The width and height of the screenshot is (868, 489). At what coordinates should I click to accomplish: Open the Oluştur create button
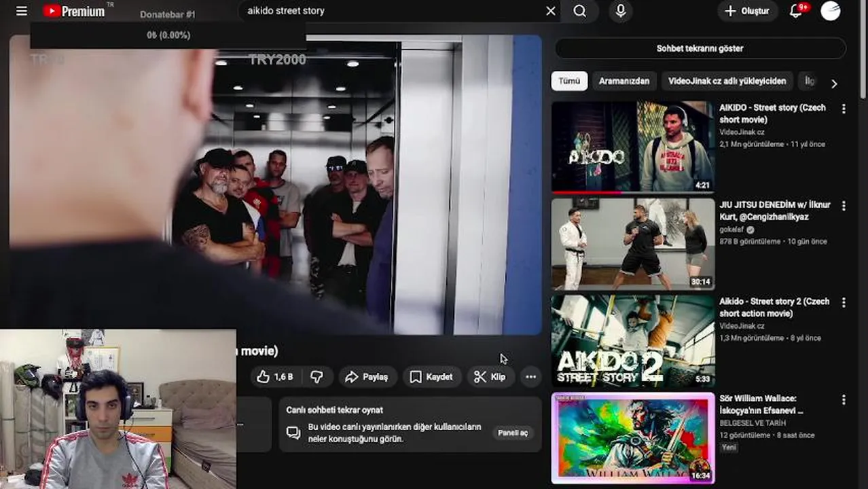click(747, 11)
